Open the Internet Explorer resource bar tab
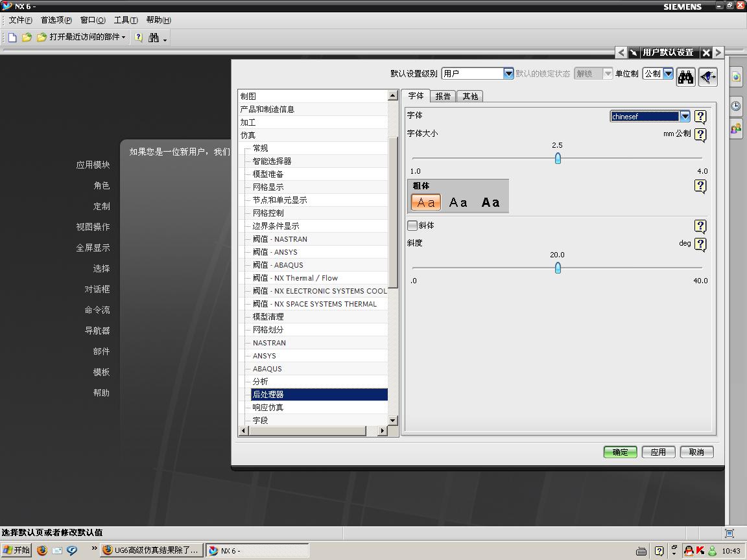 point(736,76)
